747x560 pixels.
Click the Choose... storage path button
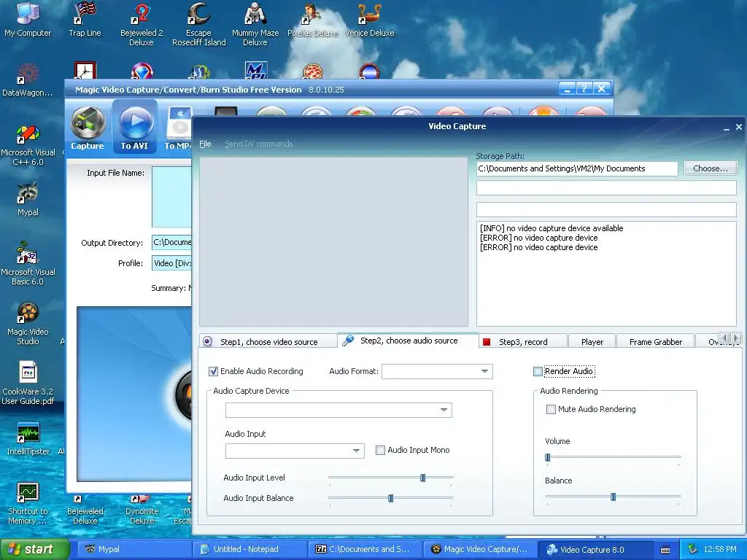(711, 168)
